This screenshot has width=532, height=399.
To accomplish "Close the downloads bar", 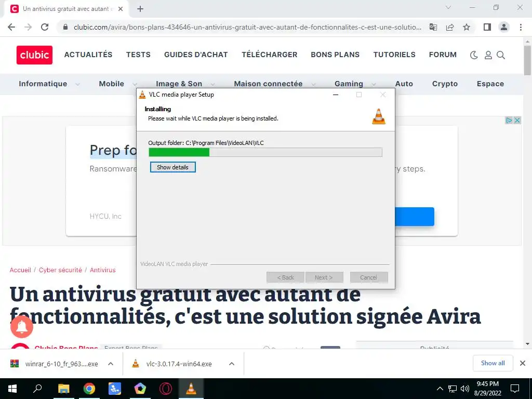I will 523,363.
